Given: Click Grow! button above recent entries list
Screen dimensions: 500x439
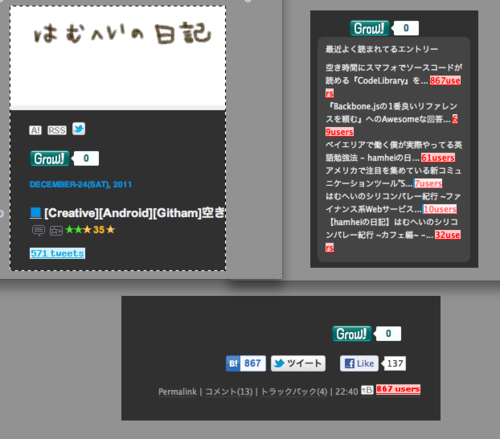Looking at the screenshot, I should pyautogui.click(x=370, y=28).
